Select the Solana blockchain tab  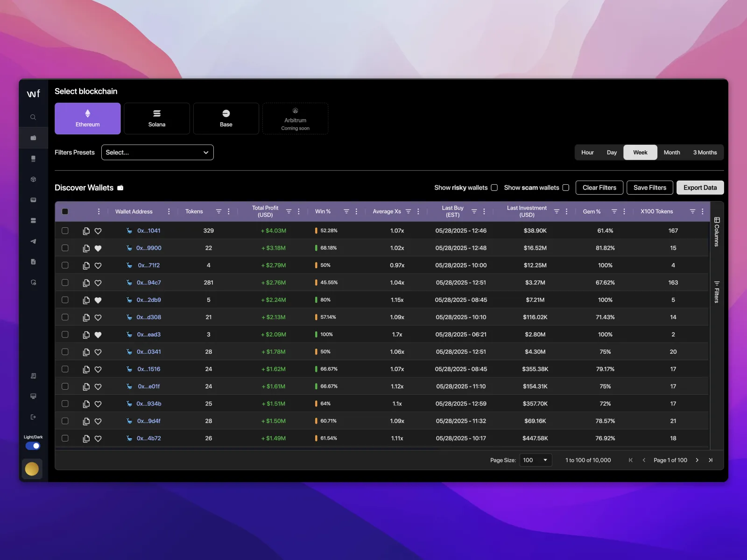tap(157, 119)
